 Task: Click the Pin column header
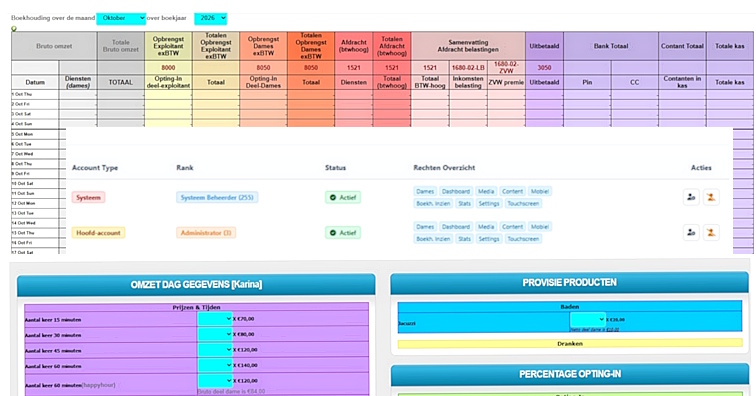pyautogui.click(x=587, y=82)
